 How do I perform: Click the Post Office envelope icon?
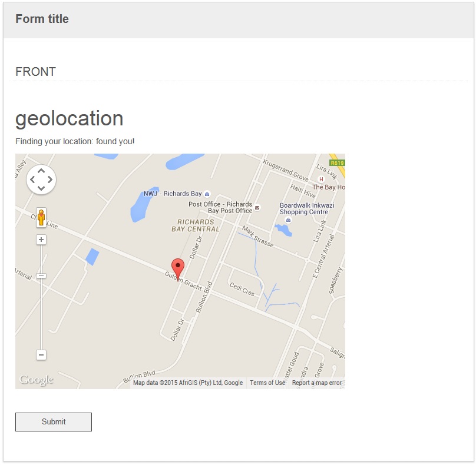[257, 207]
